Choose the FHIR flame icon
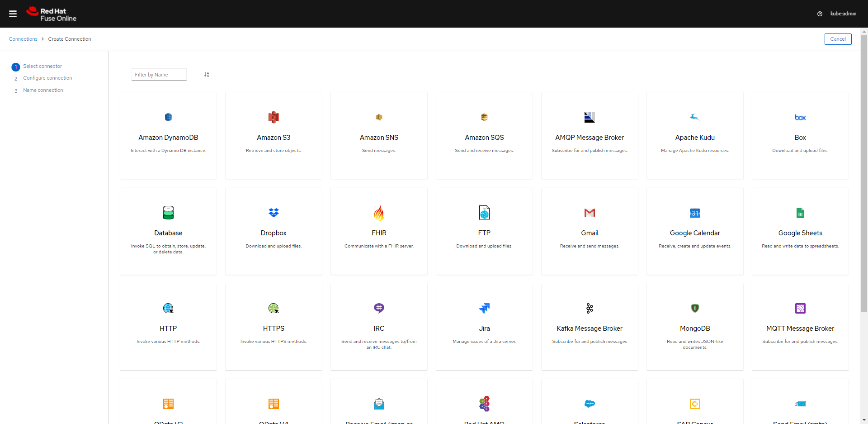This screenshot has width=868, height=424. [x=379, y=213]
